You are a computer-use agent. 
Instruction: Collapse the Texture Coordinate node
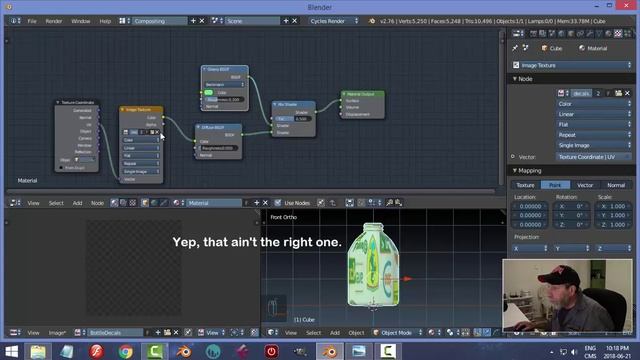pos(58,102)
